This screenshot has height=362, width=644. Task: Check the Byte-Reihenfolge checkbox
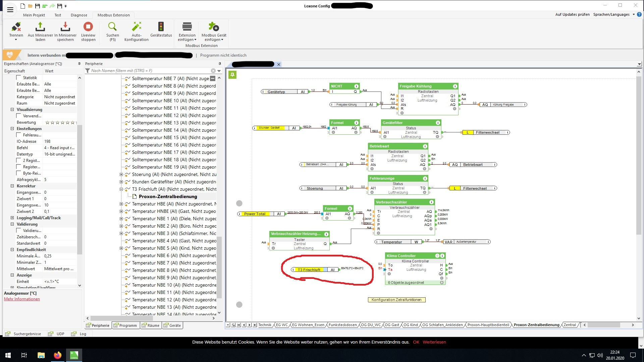pos(19,173)
